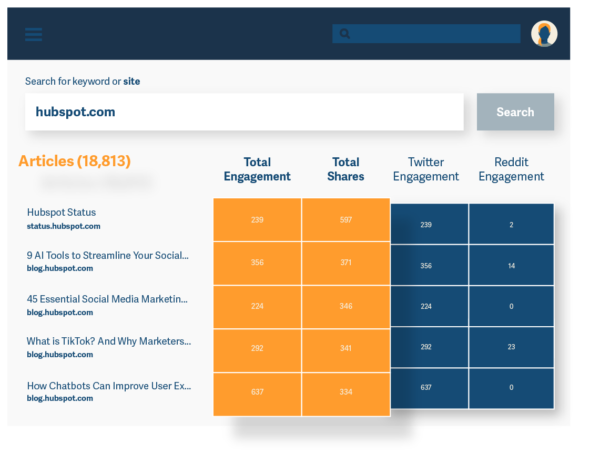Image resolution: width=600 pixels, height=463 pixels.
Task: Open How Chatbots Can Improve article
Action: click(109, 386)
